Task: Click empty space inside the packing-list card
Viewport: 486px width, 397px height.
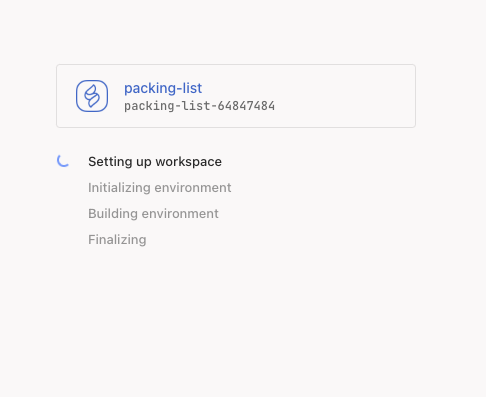Action: click(343, 96)
